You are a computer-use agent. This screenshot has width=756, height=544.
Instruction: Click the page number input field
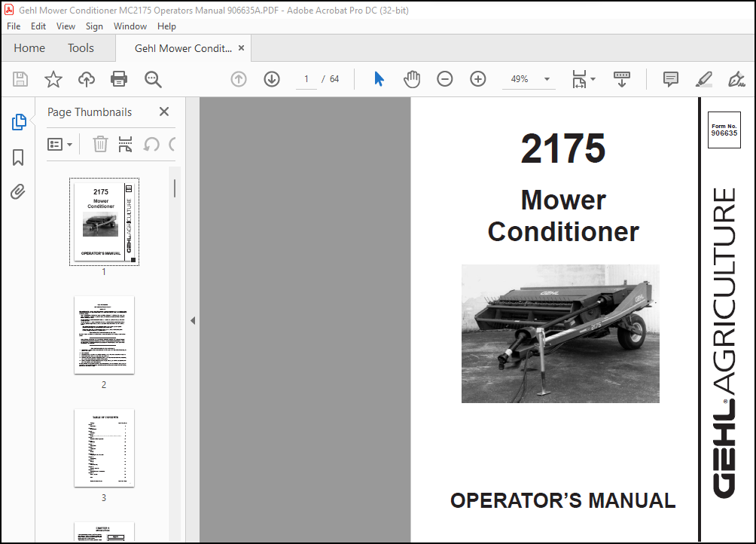(x=306, y=79)
